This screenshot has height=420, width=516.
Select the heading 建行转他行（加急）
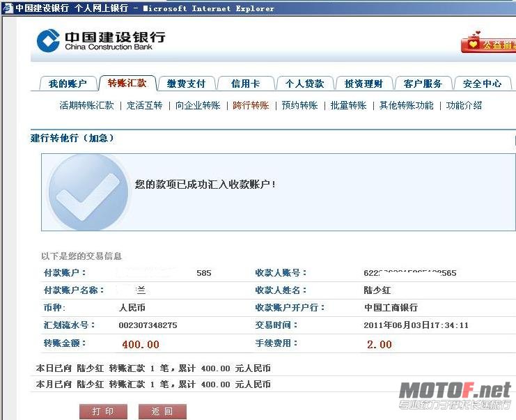(72, 138)
